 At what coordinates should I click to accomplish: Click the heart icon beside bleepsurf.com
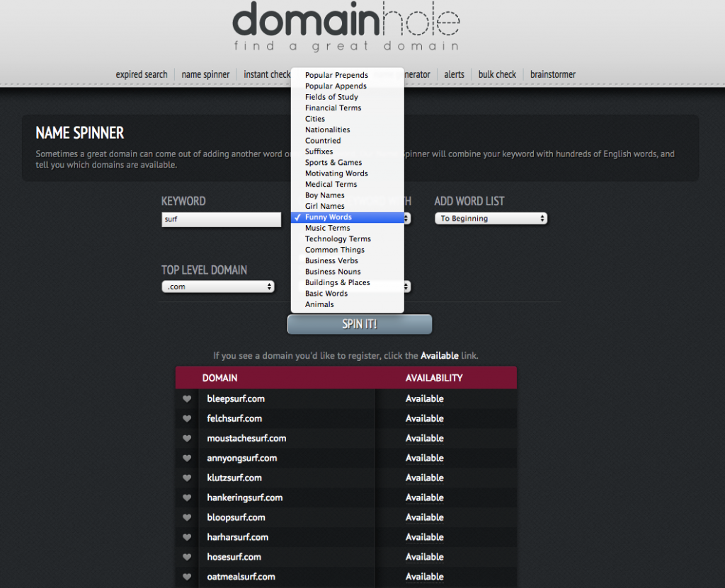186,398
